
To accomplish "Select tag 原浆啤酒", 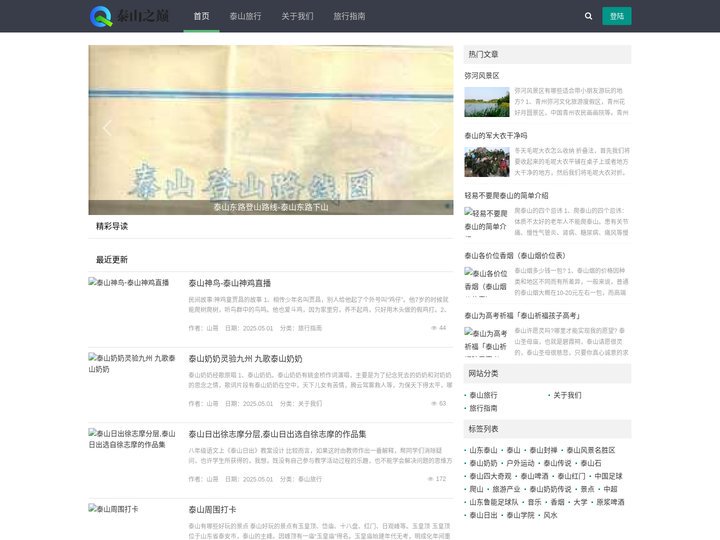I will (x=610, y=502).
